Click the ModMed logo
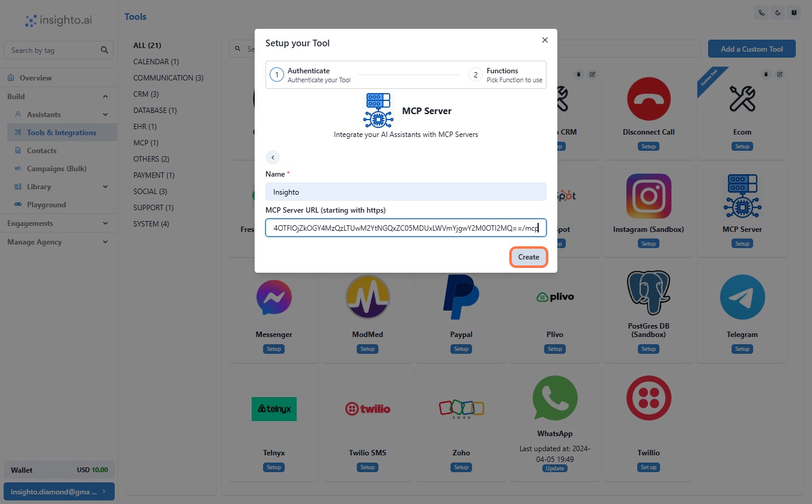The width and height of the screenshot is (812, 504). tap(368, 298)
